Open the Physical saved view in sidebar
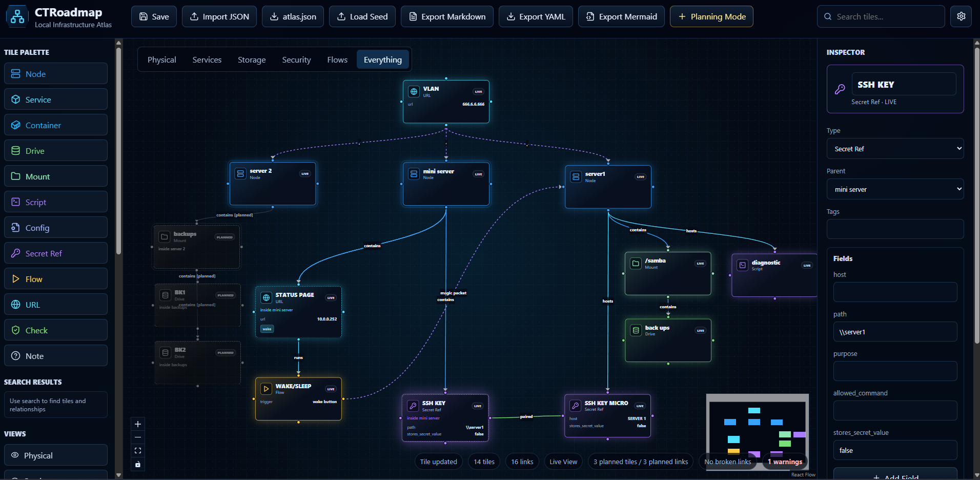Screen dimensions: 980x480 [56, 455]
